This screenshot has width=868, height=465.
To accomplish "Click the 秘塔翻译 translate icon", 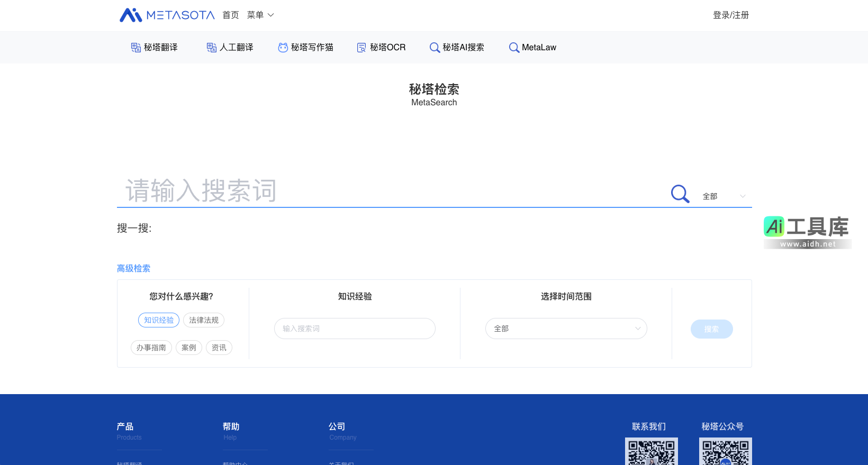I will point(136,48).
